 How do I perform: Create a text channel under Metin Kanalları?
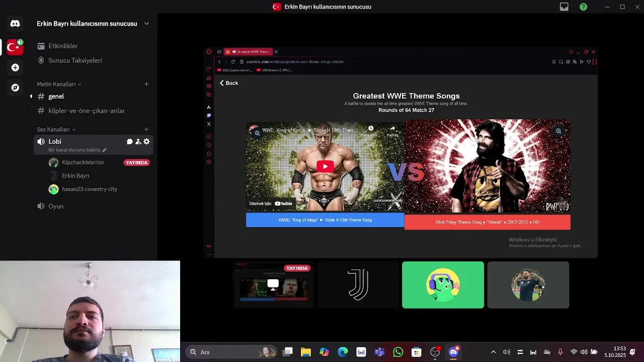(x=146, y=84)
